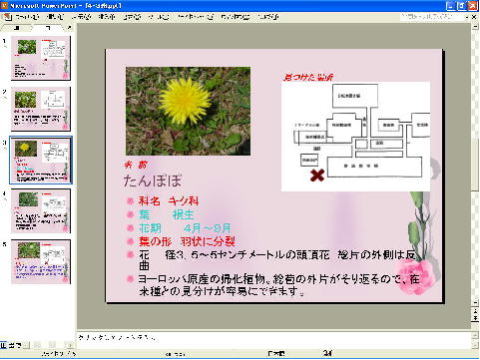The width and height of the screenshot is (480, 360).
Task: Open the ファイル (File) menu
Action: (x=27, y=17)
